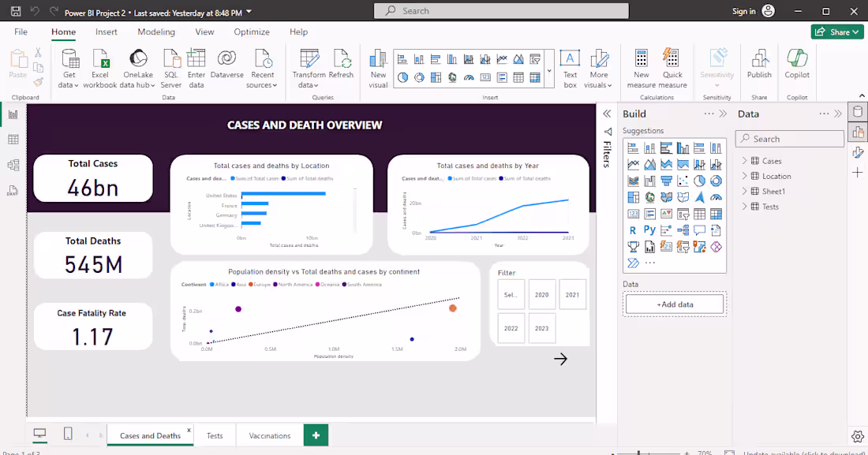Add an R script visual
The height and width of the screenshot is (455, 868).
tap(634, 230)
